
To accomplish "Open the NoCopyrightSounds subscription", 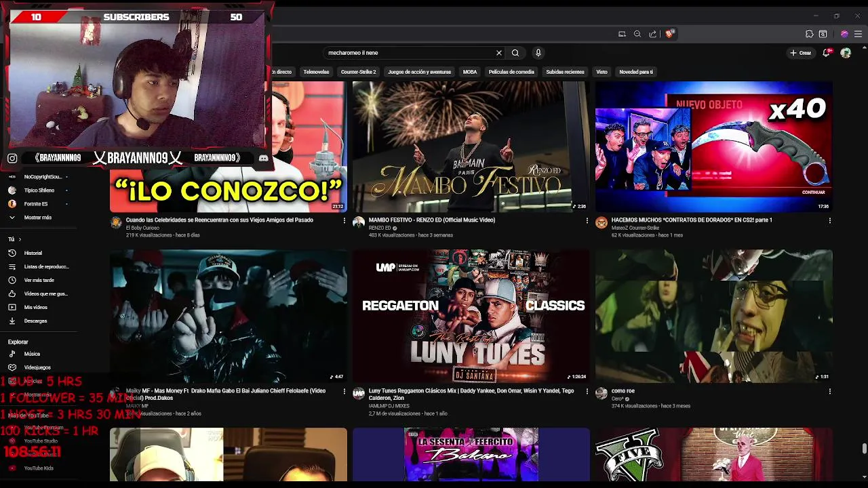I will click(x=37, y=177).
